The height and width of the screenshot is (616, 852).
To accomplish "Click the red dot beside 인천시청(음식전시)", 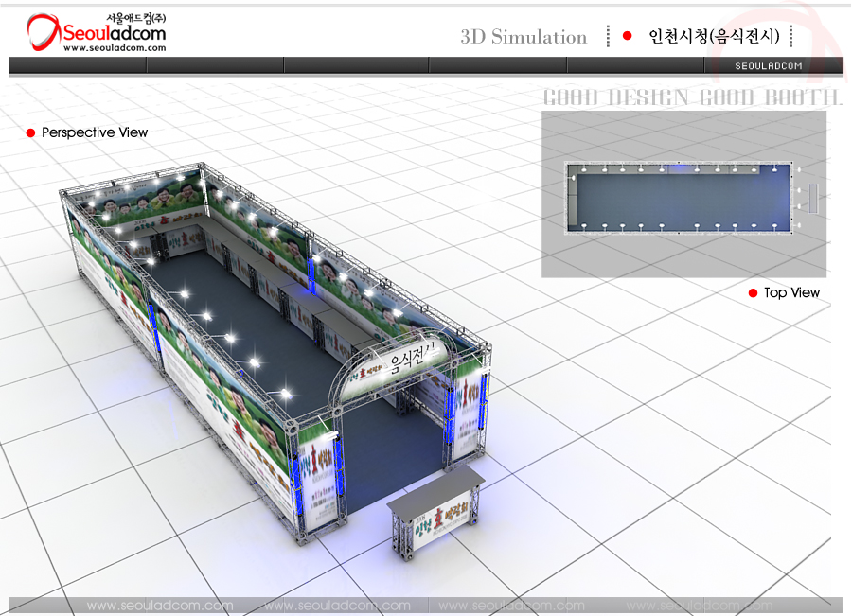I will tap(627, 36).
